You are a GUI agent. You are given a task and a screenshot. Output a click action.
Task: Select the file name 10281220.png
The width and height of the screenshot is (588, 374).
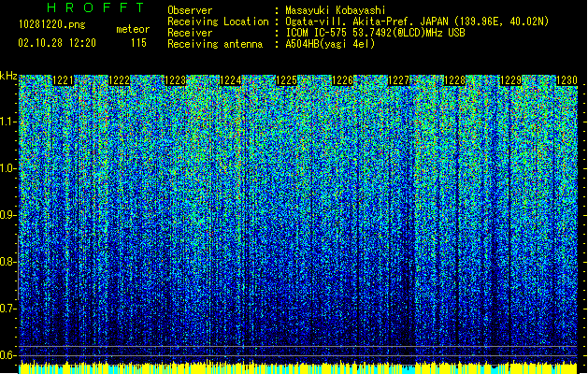point(52,24)
